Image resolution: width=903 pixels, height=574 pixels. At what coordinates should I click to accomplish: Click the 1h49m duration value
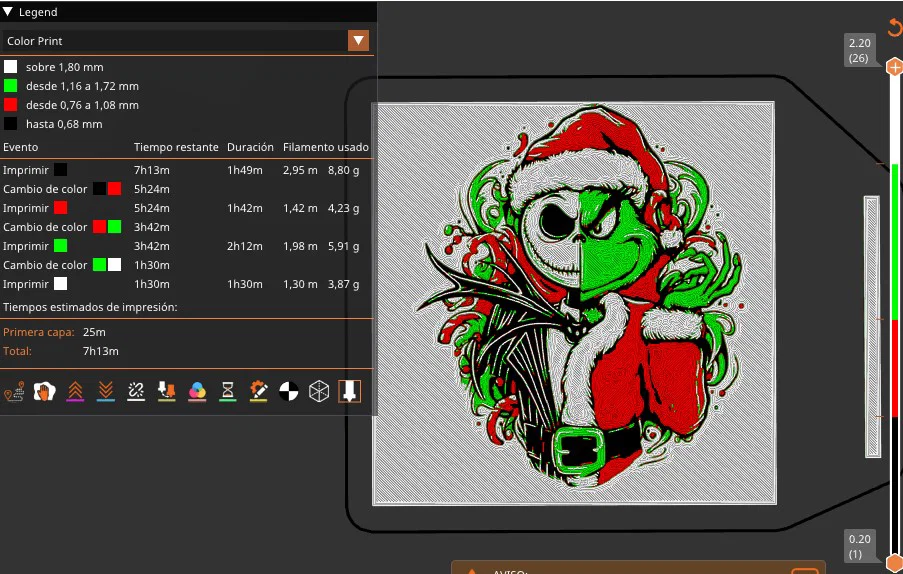point(245,170)
